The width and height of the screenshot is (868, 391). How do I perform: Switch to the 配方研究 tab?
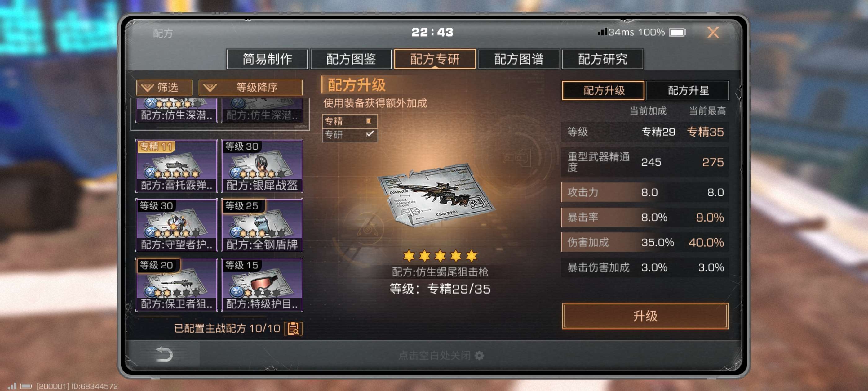(602, 59)
